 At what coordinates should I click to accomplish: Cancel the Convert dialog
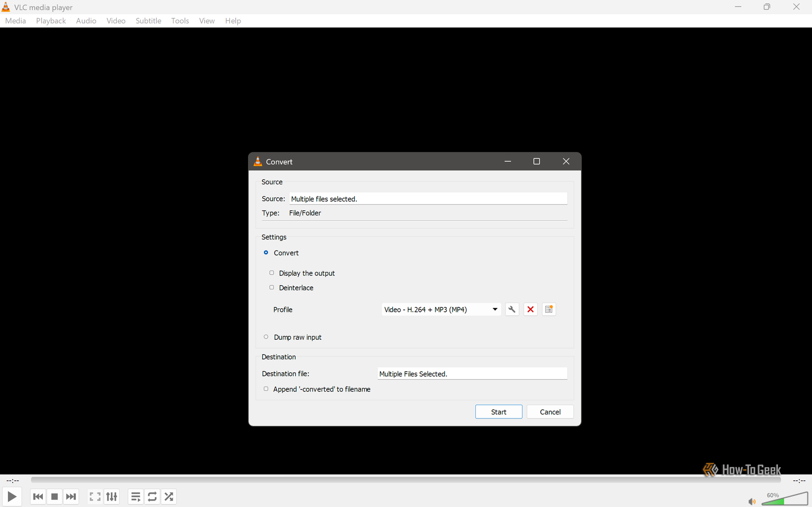coord(550,412)
